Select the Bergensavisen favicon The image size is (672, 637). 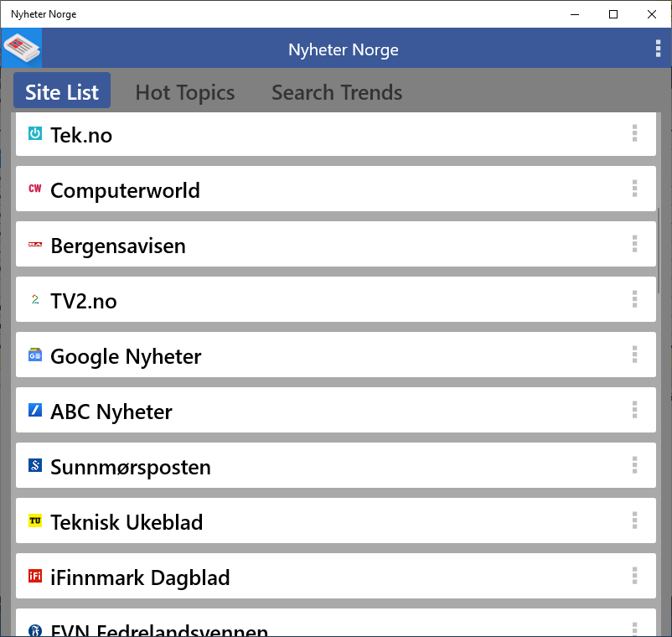click(33, 244)
